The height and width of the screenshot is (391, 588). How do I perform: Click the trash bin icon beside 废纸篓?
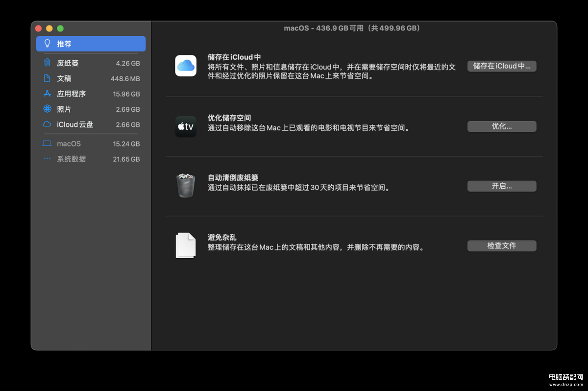pos(47,63)
